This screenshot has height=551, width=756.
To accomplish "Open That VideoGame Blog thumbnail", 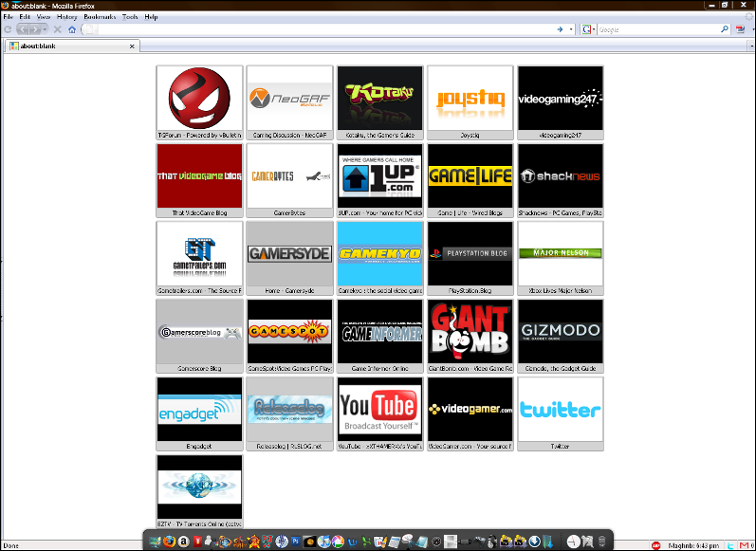I will (x=199, y=180).
